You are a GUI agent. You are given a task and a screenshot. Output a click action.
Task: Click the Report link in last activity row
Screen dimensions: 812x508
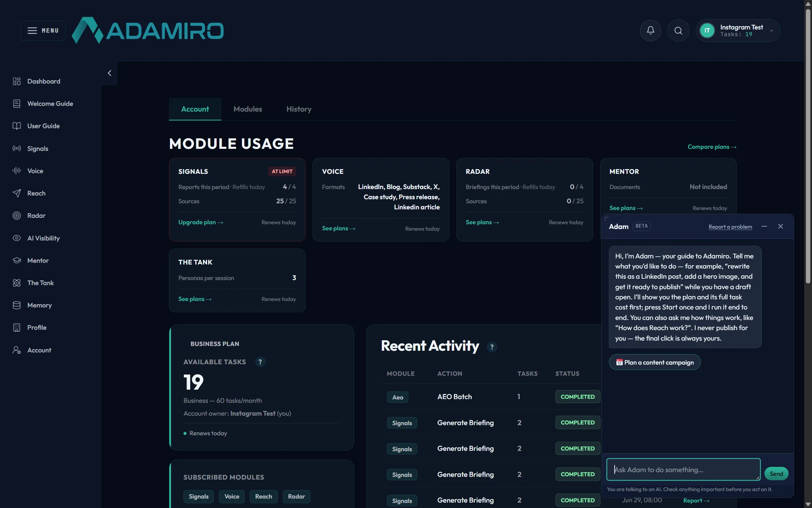(696, 501)
